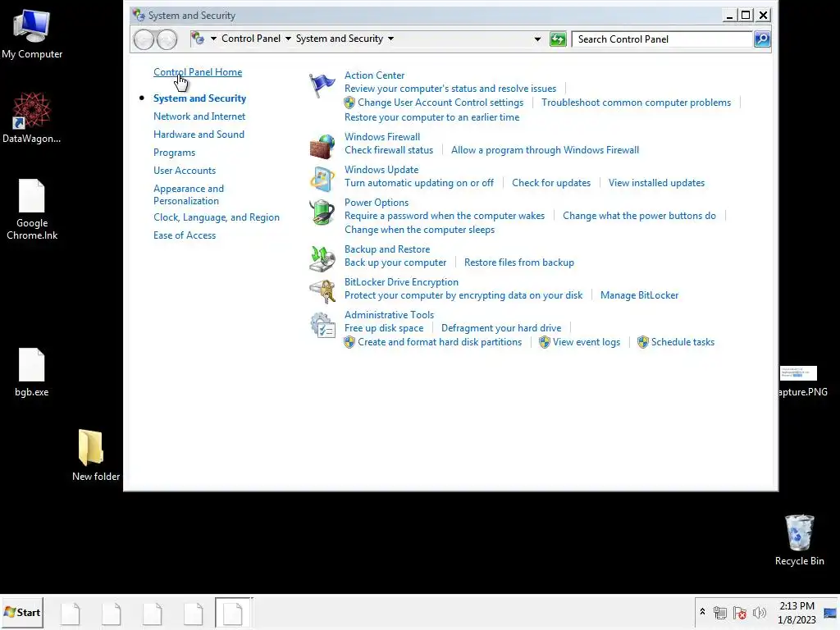Open Appearance and Personalization category
Image resolution: width=840 pixels, height=630 pixels.
[x=189, y=194]
